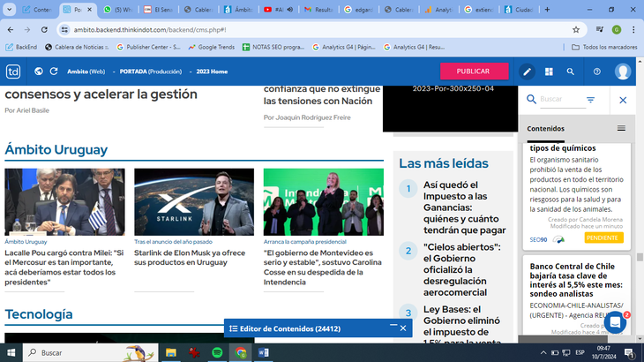View site information icon in address bar
The width and height of the screenshot is (644, 362).
(x=64, y=30)
